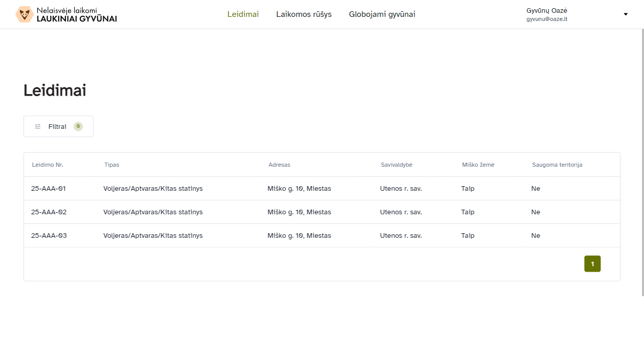Click the filter sliders icon
644x358 pixels.
[x=37, y=126]
